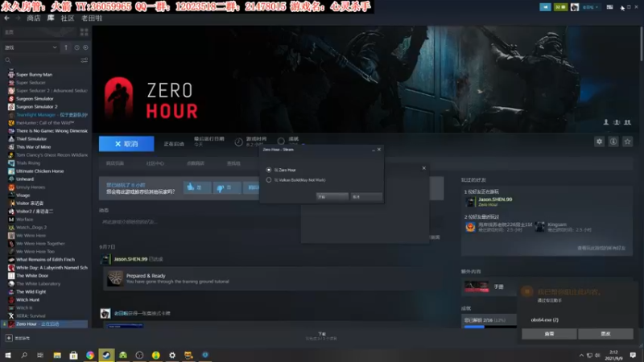Image resolution: width=644 pixels, height=362 pixels.
Task: Open Steam icon on taskbar
Action: pos(106,355)
